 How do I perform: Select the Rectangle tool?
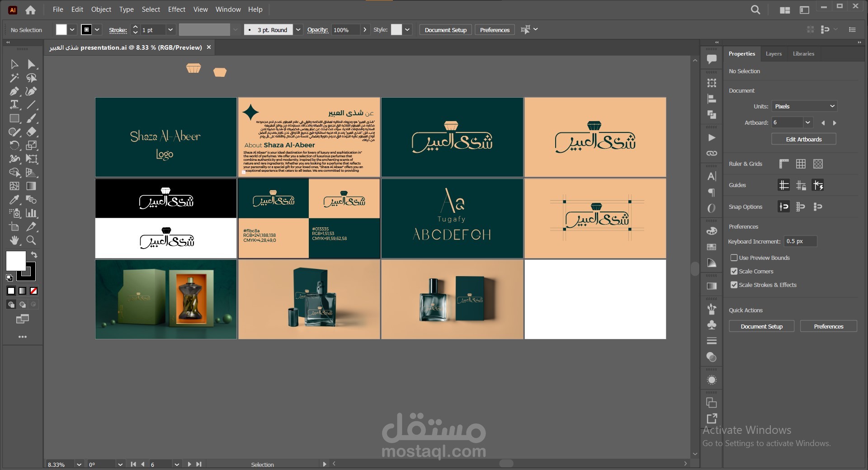coord(14,118)
